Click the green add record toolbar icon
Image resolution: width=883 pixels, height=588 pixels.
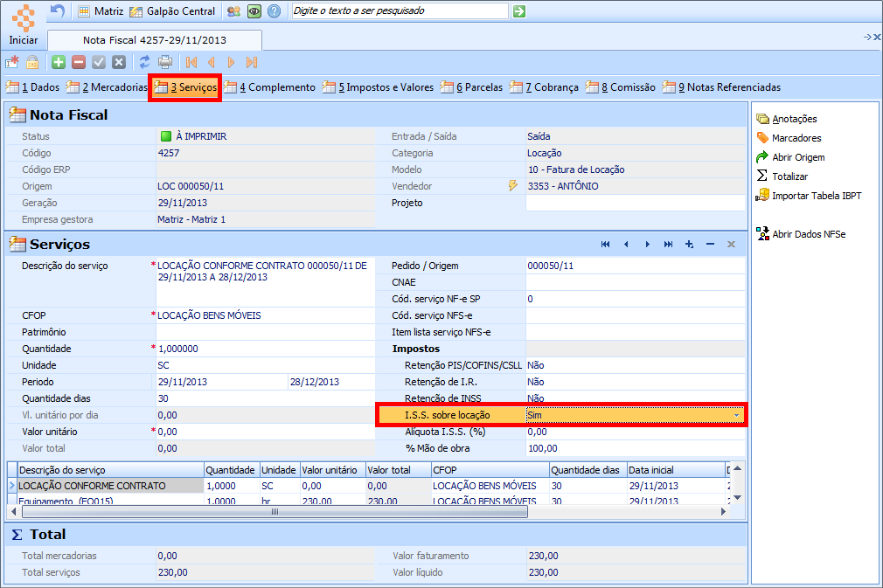coord(59,62)
